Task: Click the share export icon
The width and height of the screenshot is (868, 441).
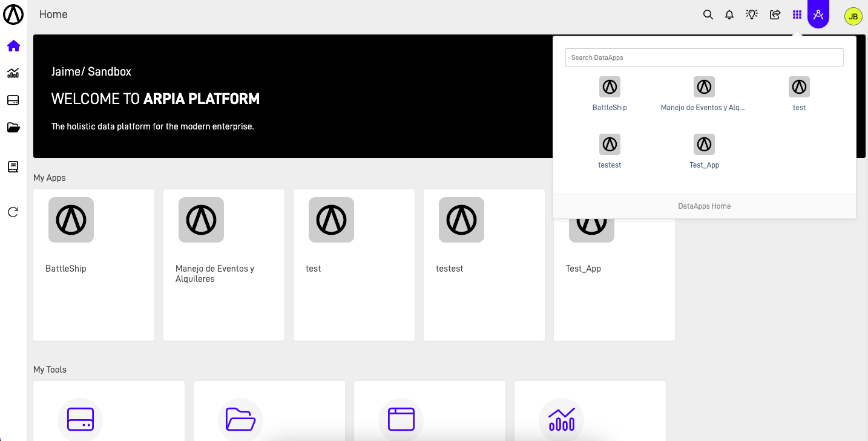Action: click(x=775, y=15)
